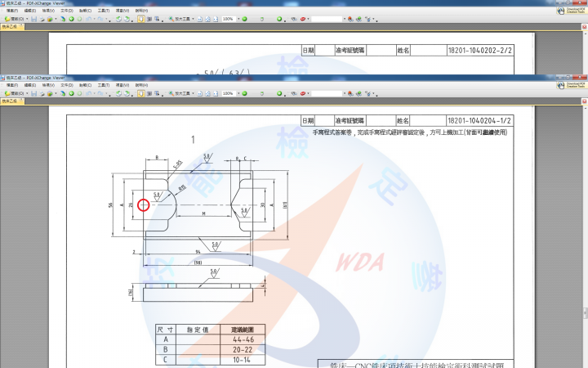This screenshot has height=368, width=588.
Task: Click the red OCR icon in upper window
Action: 303,19
